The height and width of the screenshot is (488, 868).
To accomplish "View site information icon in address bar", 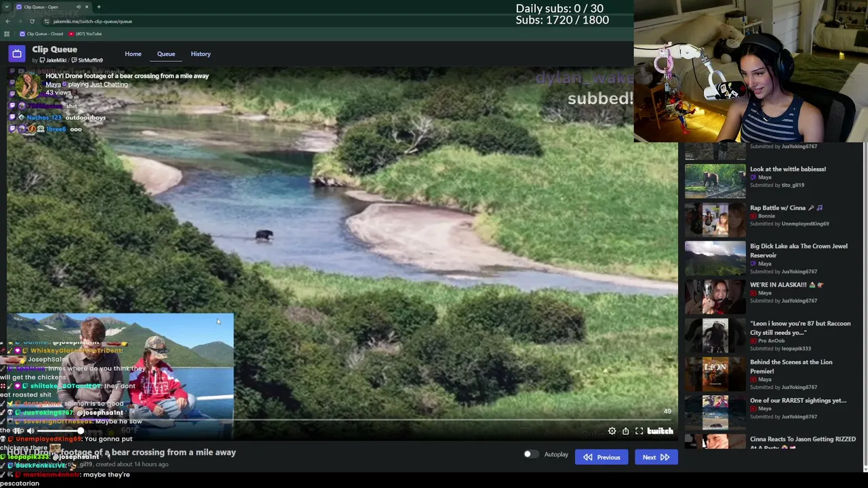I will coord(47,21).
